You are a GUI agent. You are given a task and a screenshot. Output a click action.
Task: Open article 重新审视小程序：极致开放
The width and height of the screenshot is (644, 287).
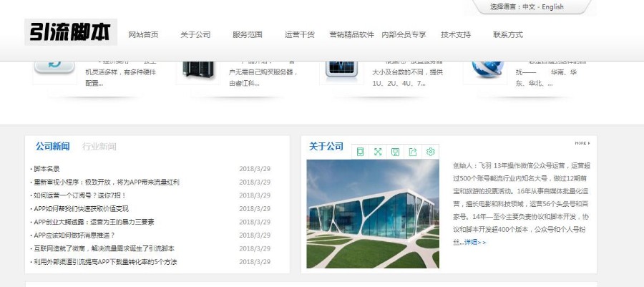point(106,183)
